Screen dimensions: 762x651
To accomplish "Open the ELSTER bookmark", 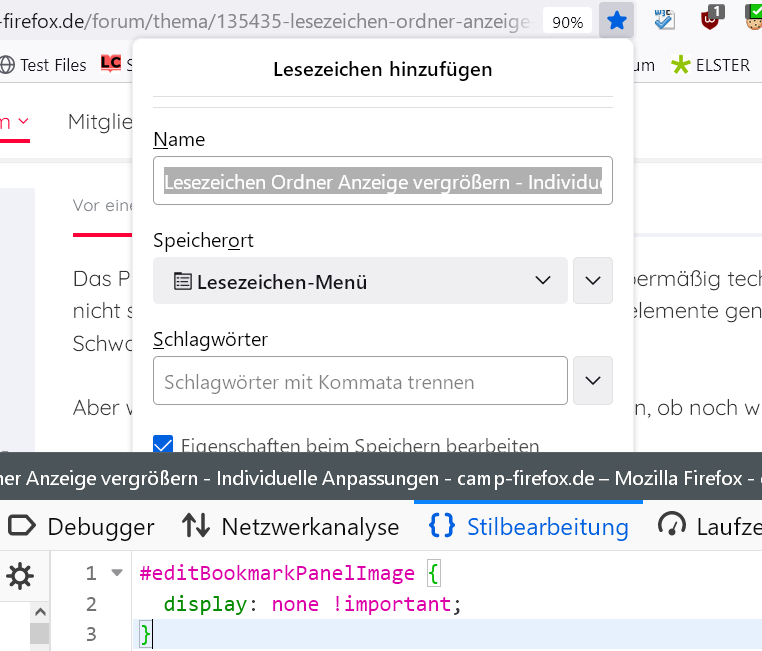I will 711,65.
